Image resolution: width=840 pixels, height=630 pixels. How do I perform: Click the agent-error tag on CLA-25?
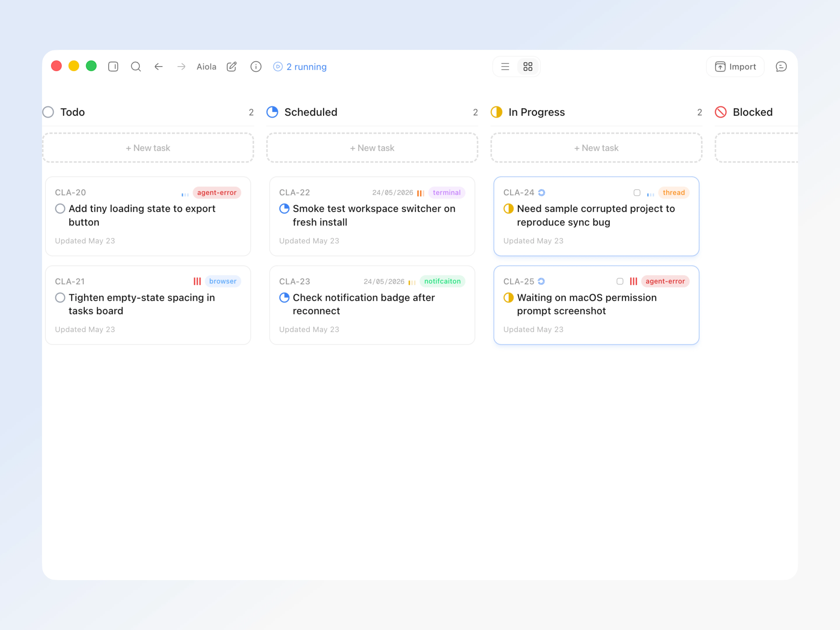click(665, 281)
